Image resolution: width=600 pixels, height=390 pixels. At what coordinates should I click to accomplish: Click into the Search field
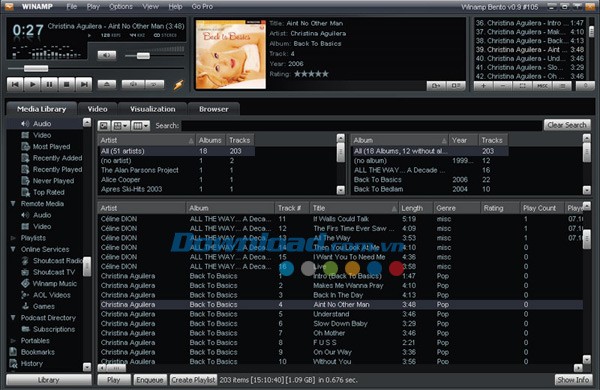coord(362,126)
